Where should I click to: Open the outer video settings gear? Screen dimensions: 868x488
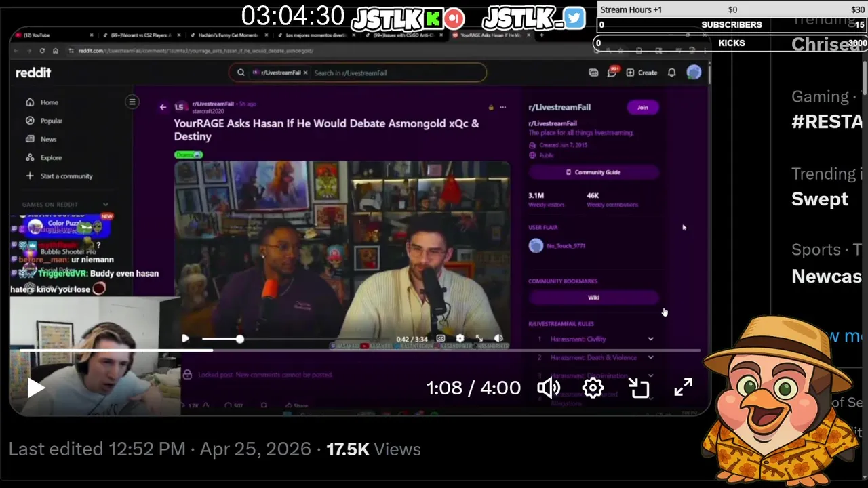pos(593,388)
